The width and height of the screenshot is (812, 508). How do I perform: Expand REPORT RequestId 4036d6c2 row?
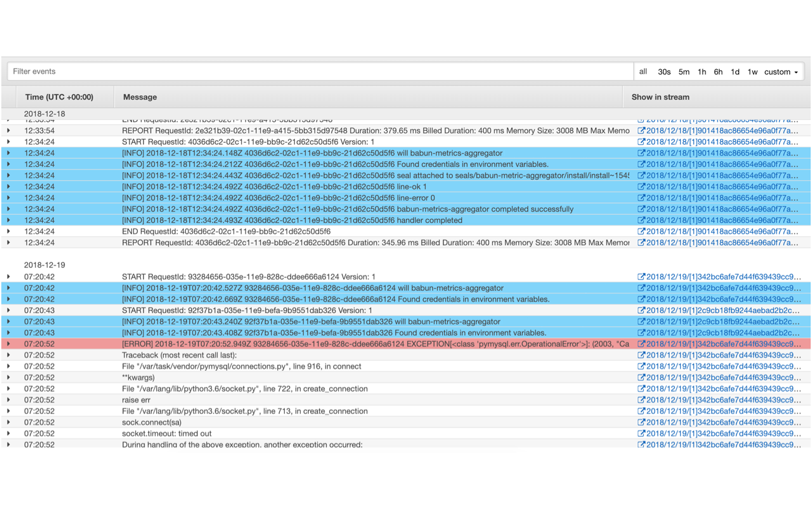9,243
